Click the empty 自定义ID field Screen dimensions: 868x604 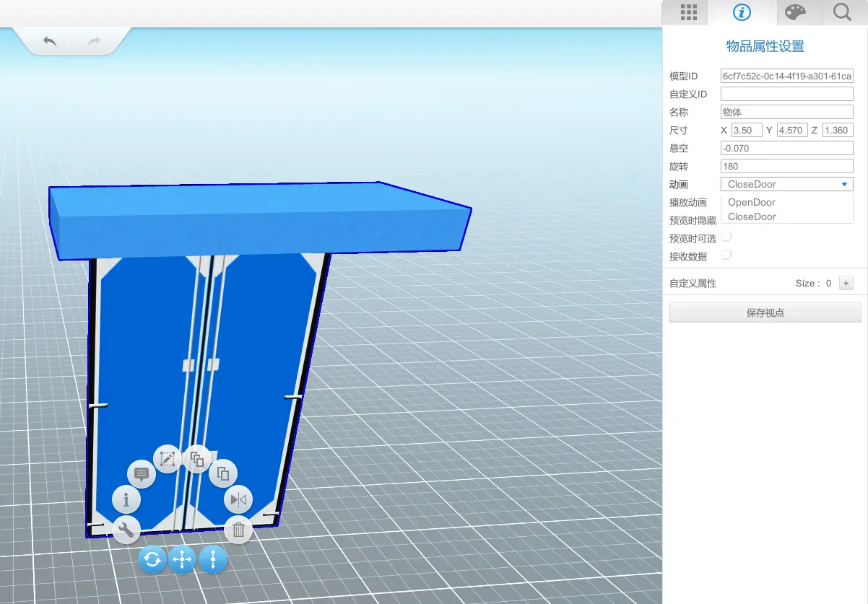[x=787, y=94]
